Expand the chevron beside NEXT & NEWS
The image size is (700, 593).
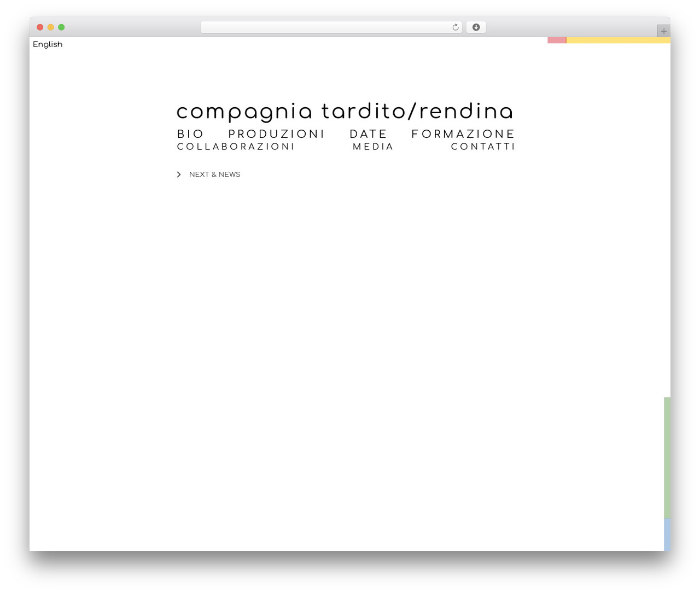[x=179, y=175]
